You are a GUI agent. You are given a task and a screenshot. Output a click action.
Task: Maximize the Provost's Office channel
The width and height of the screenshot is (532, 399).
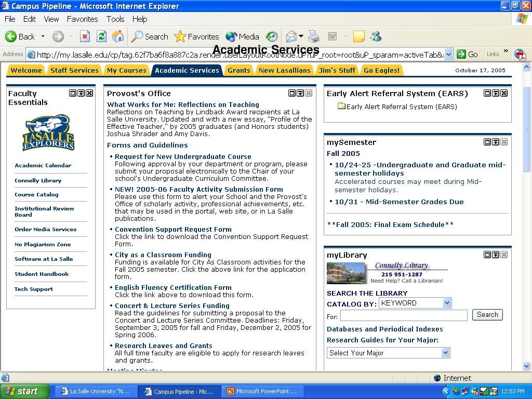pyautogui.click(x=292, y=93)
